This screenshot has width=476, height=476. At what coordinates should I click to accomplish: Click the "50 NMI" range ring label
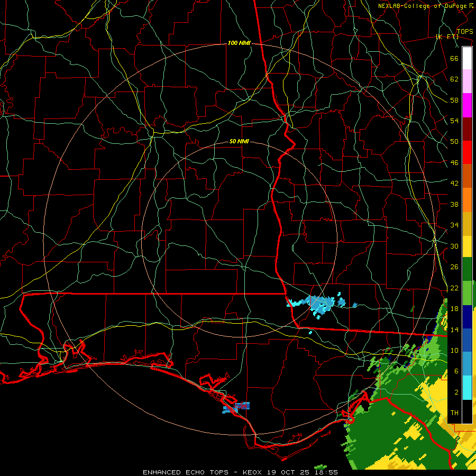tap(239, 141)
